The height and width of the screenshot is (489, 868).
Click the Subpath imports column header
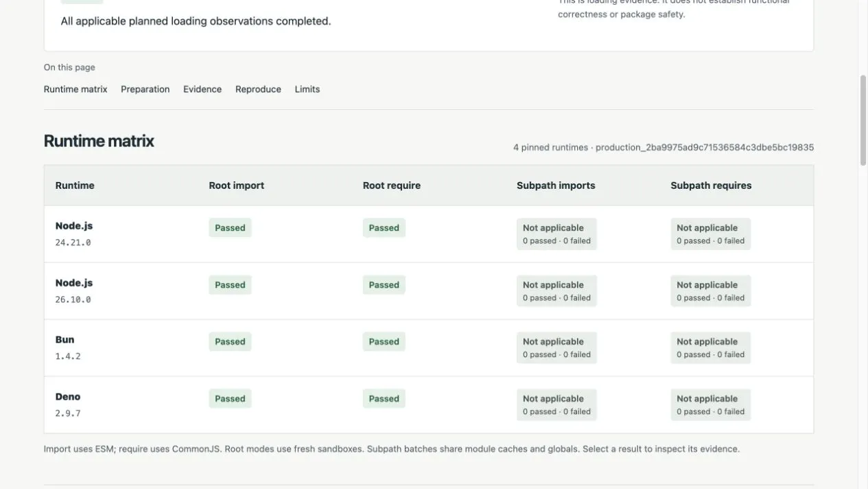[556, 185]
